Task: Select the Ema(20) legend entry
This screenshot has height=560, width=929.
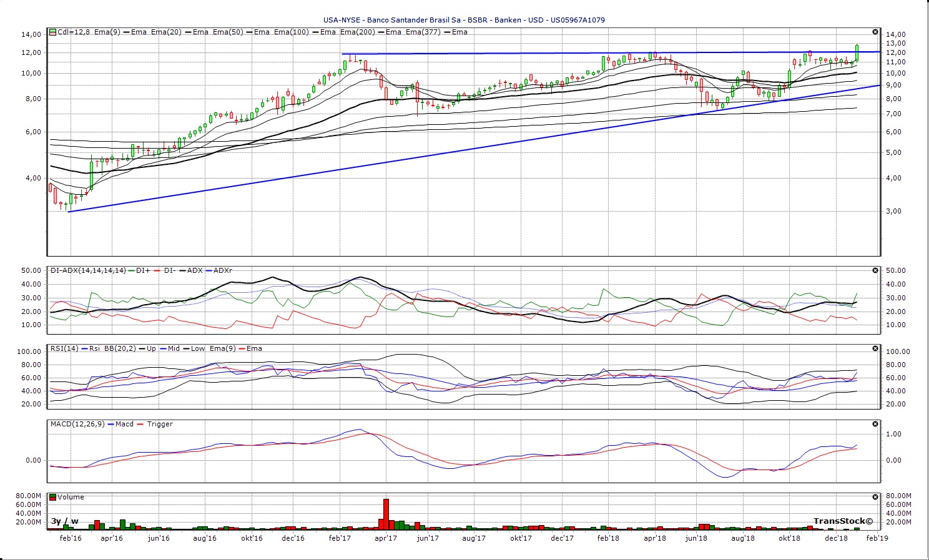Action: tap(166, 32)
